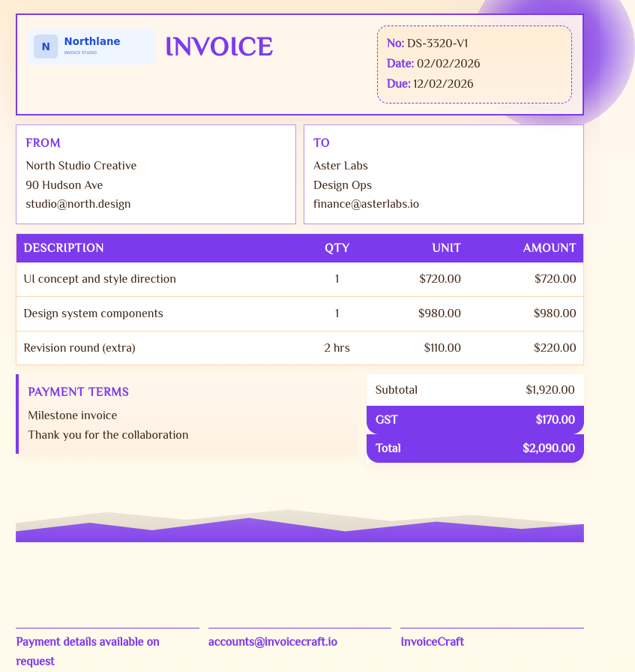Screen dimensions: 635x672
Task: Click the Northlane N logo icon
Action: pos(46,46)
